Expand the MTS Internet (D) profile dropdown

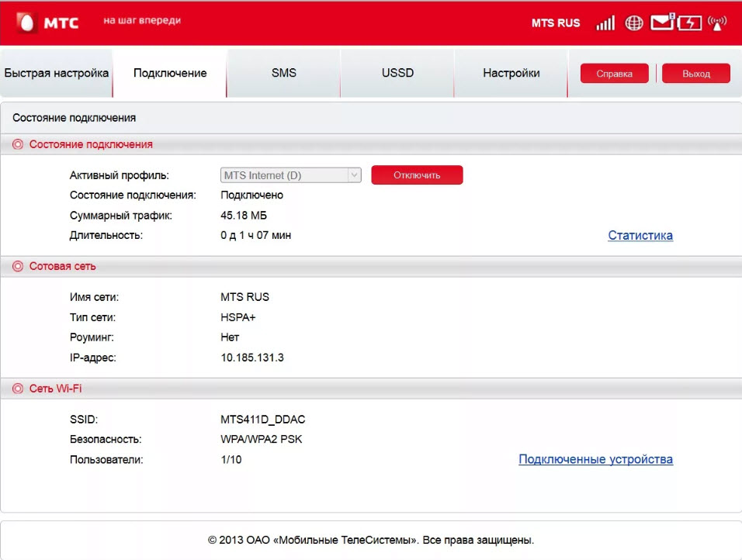point(290,175)
